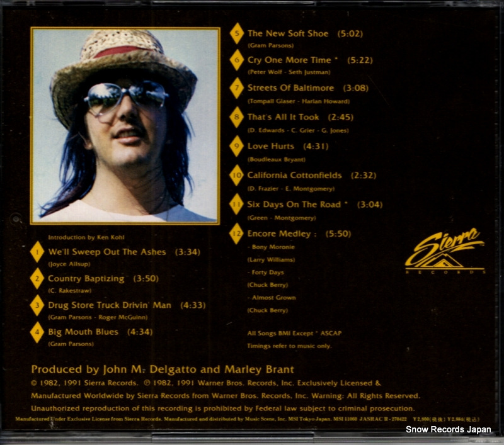Viewport: 504px width, 445px height.
Task: Click the track title Love Hurts
Action: (x=271, y=146)
